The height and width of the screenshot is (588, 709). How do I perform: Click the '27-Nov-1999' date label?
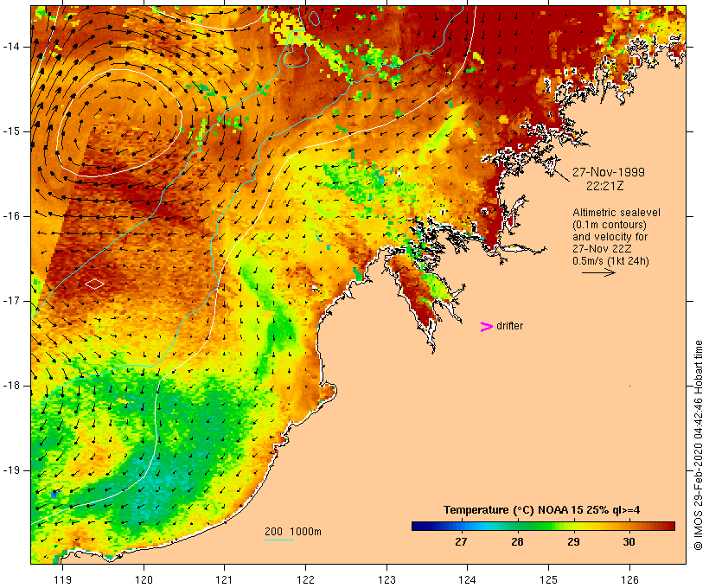[x=609, y=172]
